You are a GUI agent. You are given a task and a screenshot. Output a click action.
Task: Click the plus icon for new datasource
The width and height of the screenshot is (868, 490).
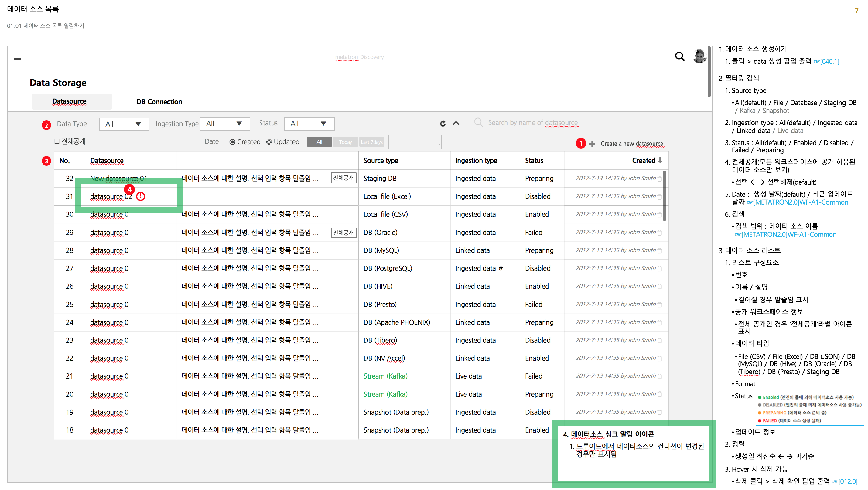click(592, 144)
